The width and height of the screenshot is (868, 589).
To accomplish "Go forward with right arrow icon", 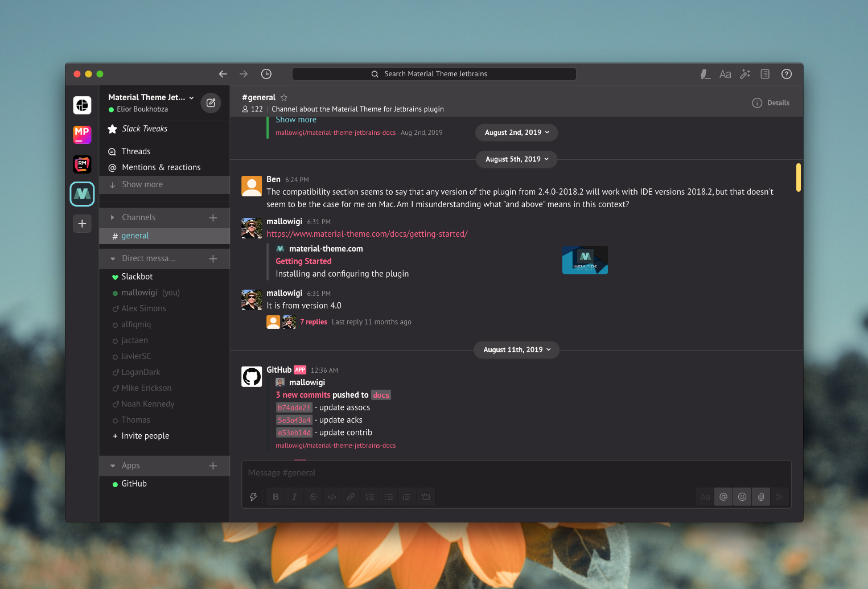I will tap(244, 74).
